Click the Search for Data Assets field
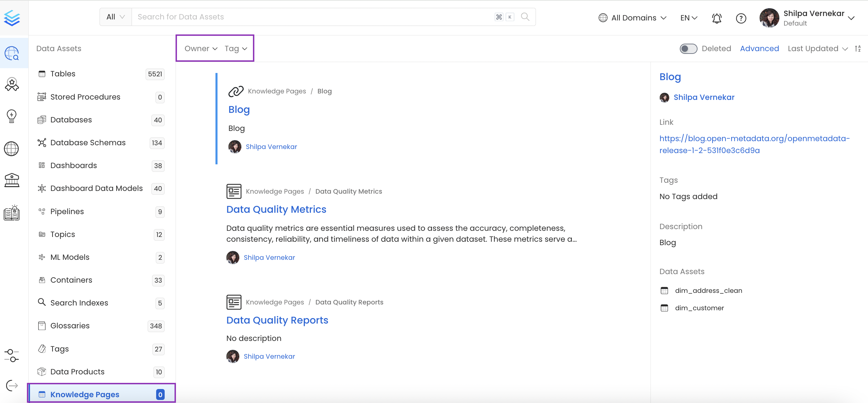This screenshot has width=868, height=403. pos(307,16)
